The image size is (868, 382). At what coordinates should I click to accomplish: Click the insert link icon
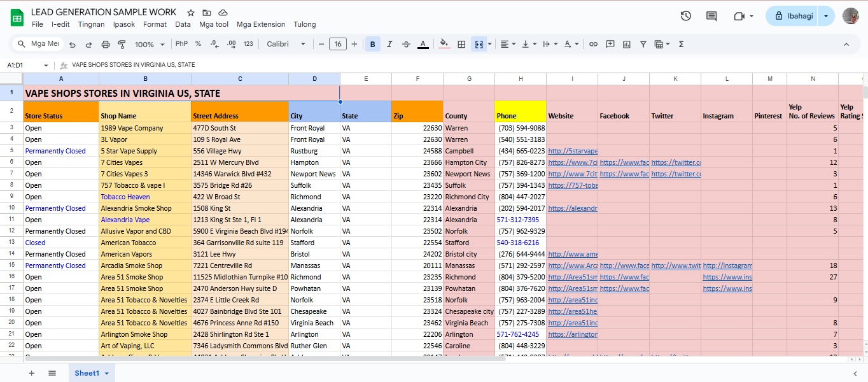[593, 45]
